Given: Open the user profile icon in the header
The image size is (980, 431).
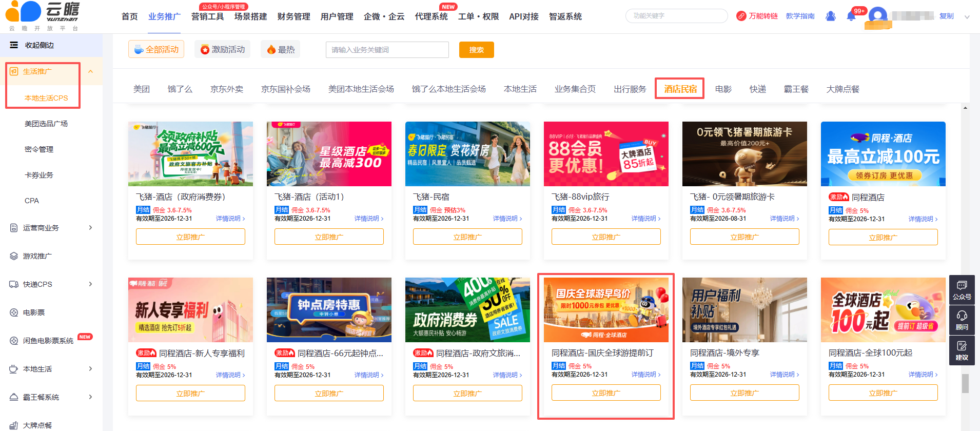Looking at the screenshot, I should click(831, 16).
